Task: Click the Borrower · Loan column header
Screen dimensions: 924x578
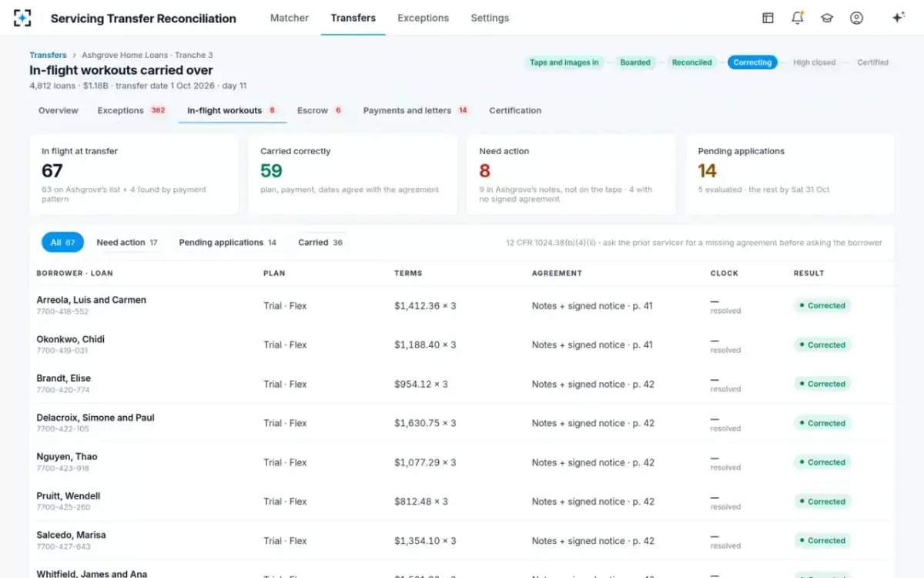Action: (x=75, y=273)
